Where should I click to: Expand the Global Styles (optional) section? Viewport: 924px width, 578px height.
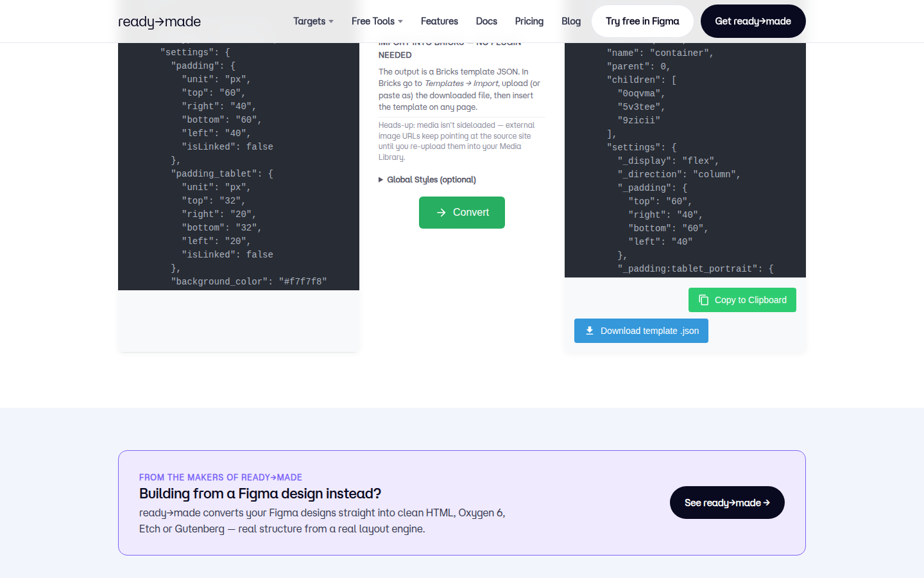(427, 180)
